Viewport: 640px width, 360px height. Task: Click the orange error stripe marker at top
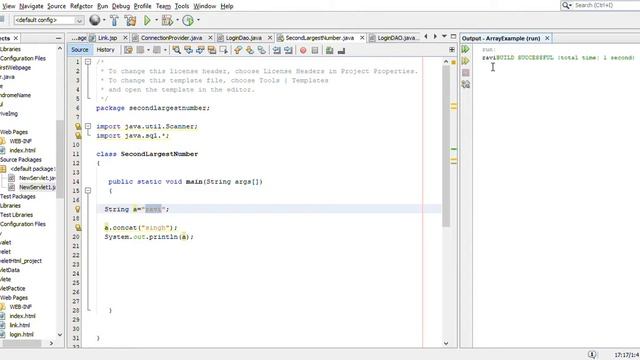click(453, 62)
